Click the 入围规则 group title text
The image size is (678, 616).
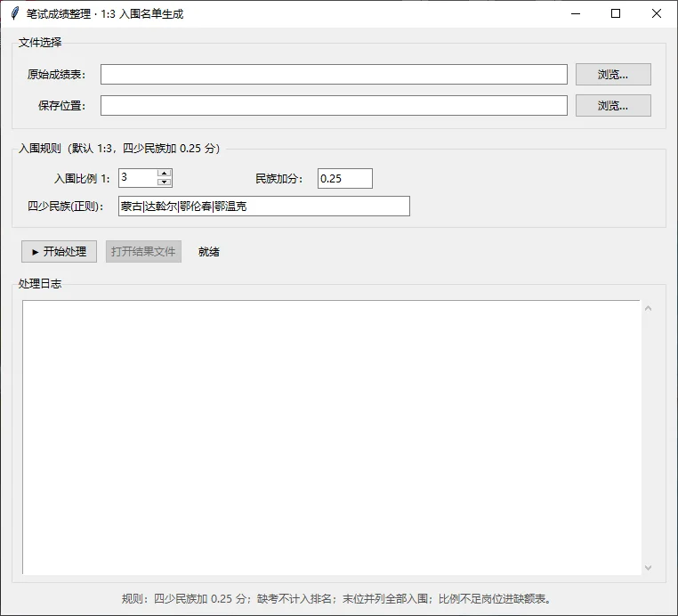(x=119, y=149)
